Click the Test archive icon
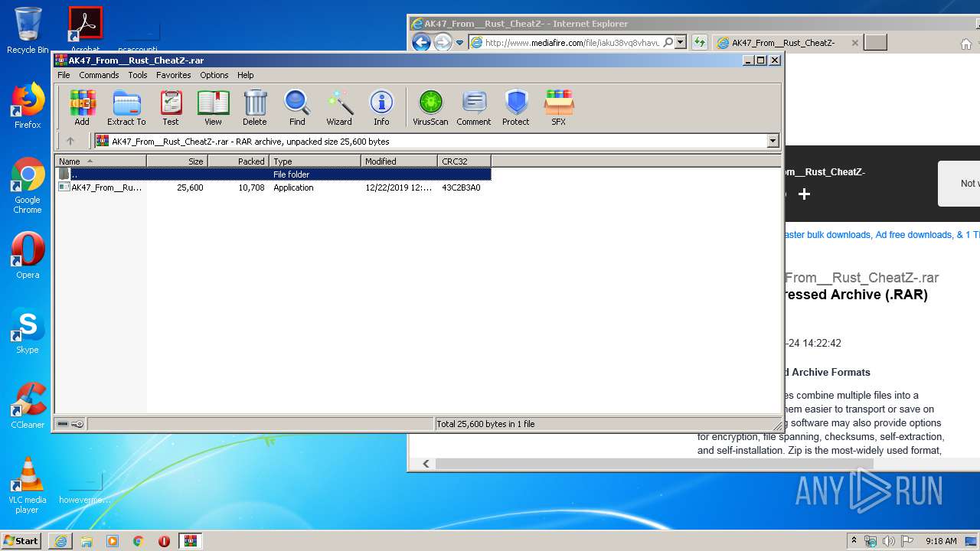This screenshot has width=980, height=551. point(171,107)
